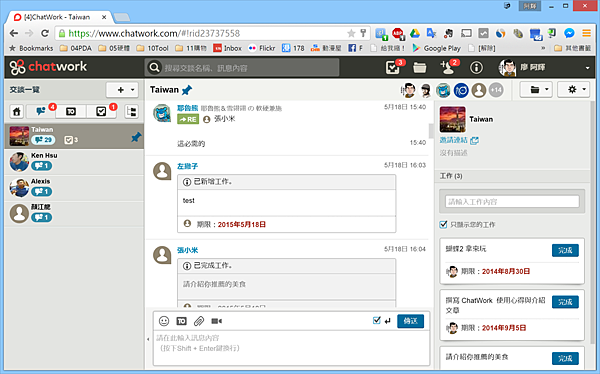Open the Ken Hsu chat
The image size is (600, 374).
coord(74,162)
